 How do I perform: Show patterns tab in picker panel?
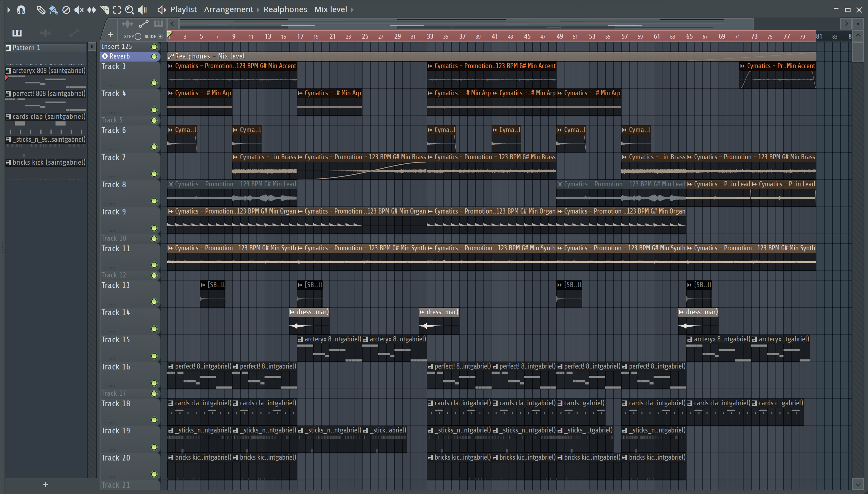17,33
